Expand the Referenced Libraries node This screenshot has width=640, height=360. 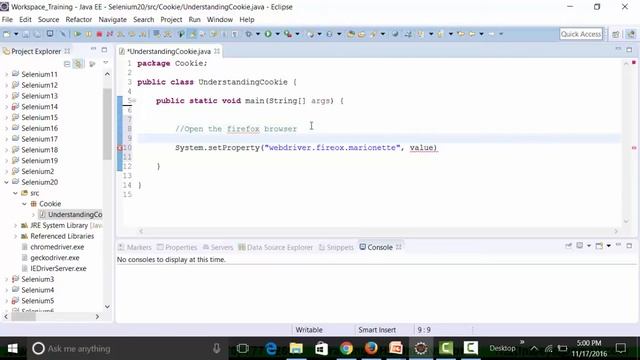[16, 236]
